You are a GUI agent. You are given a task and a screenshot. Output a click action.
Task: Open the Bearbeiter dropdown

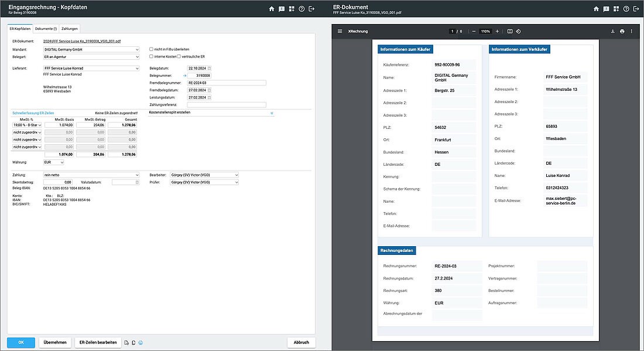204,175
